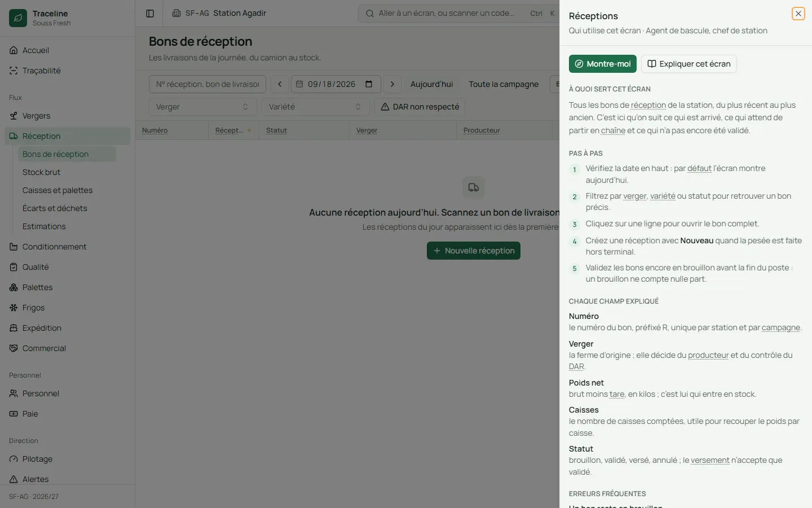Click the Pilotage gauge icon
Image resolution: width=812 pixels, height=508 pixels.
coord(14,459)
